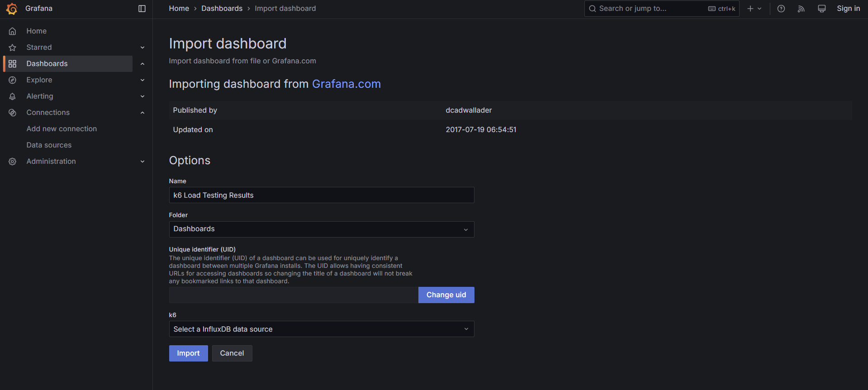Click the Change uid button
The height and width of the screenshot is (390, 868).
click(446, 295)
